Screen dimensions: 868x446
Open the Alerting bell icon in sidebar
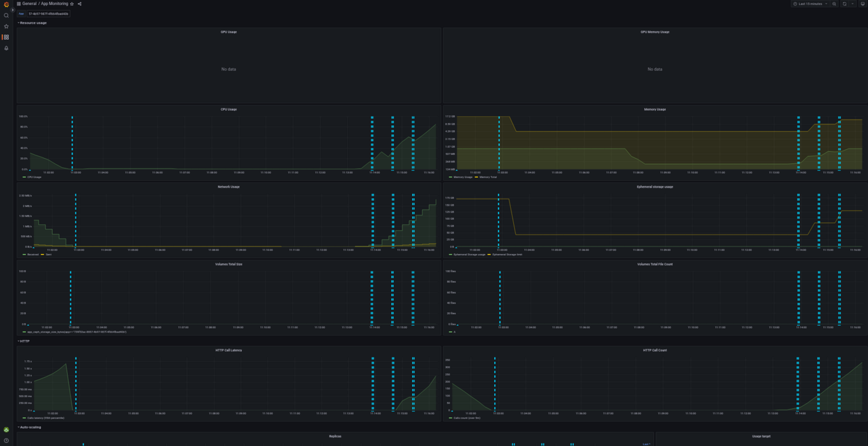tap(6, 48)
